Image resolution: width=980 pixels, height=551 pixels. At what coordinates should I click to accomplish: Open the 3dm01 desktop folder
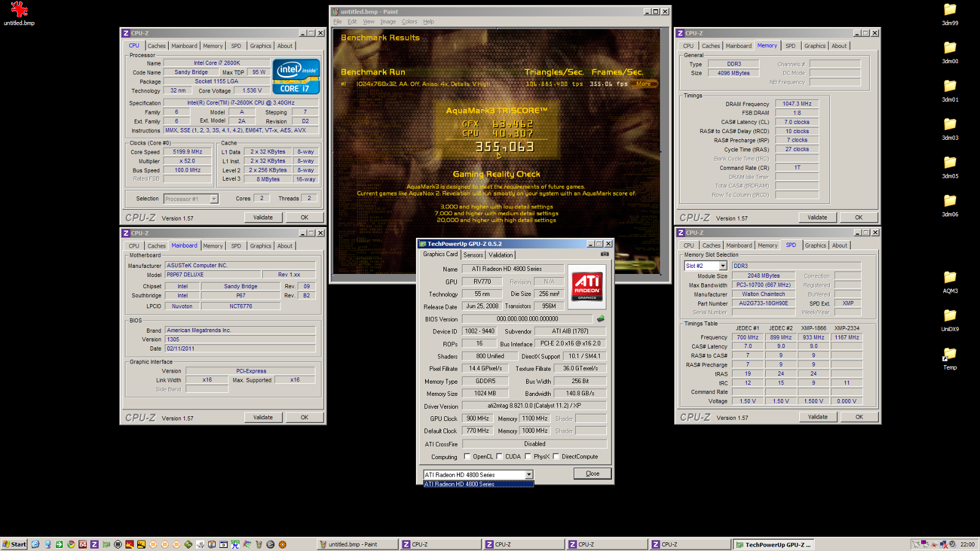tap(950, 91)
